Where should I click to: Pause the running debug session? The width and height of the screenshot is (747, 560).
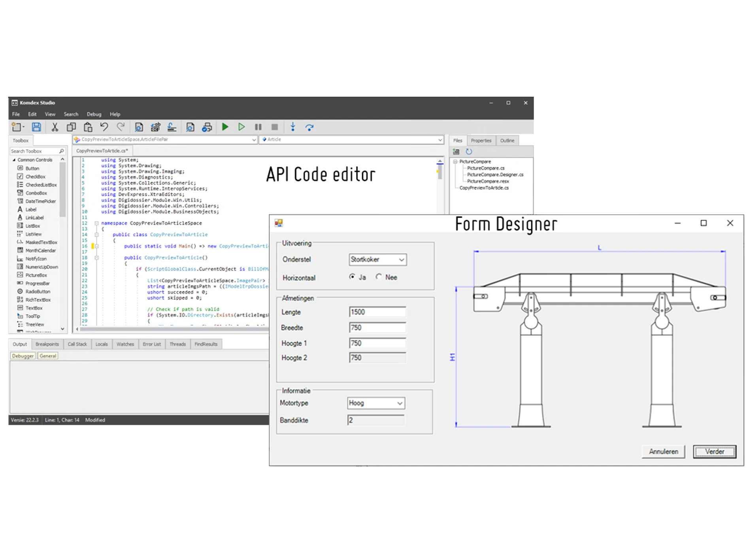[258, 127]
